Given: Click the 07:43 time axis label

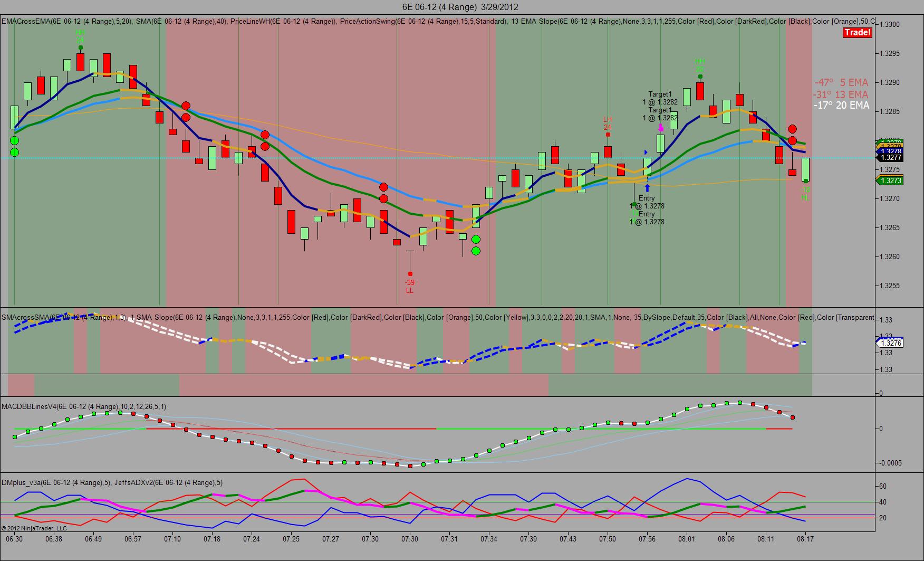Looking at the screenshot, I should tap(568, 539).
